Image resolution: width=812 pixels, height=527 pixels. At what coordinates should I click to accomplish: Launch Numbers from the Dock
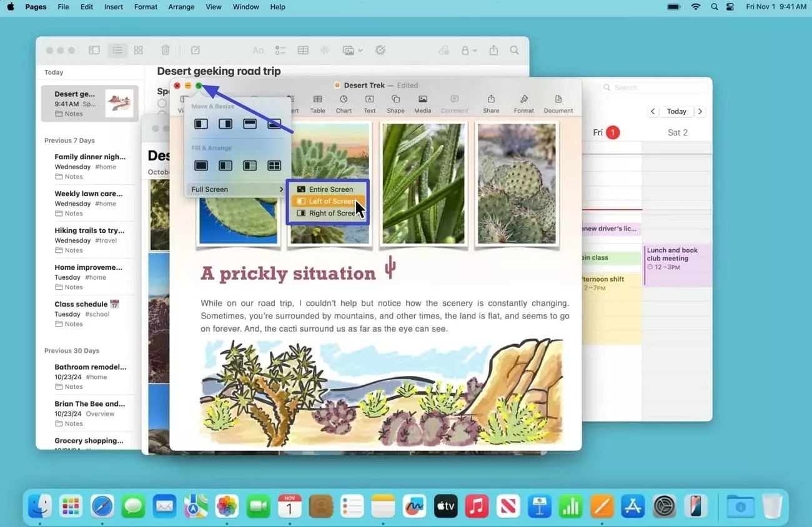click(570, 506)
